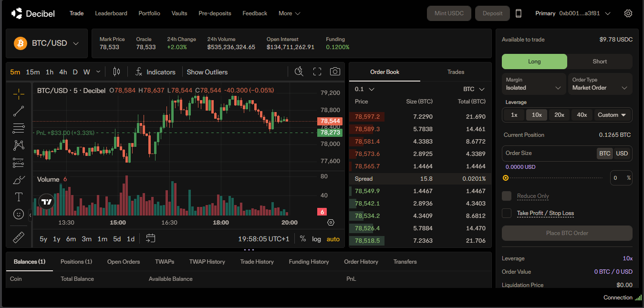Expand more chart timeframes dropdown
644x308 pixels.
(x=98, y=72)
